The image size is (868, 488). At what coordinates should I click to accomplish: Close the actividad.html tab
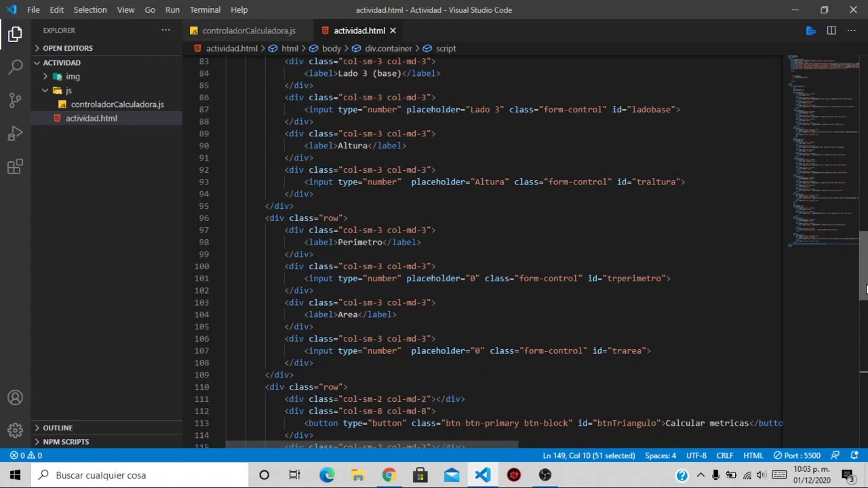click(393, 30)
